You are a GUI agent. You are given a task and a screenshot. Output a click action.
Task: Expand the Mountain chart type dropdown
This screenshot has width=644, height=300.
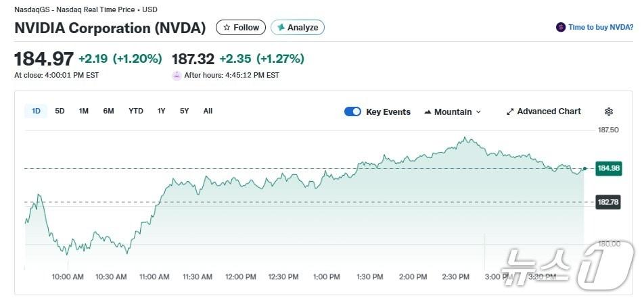tap(478, 112)
